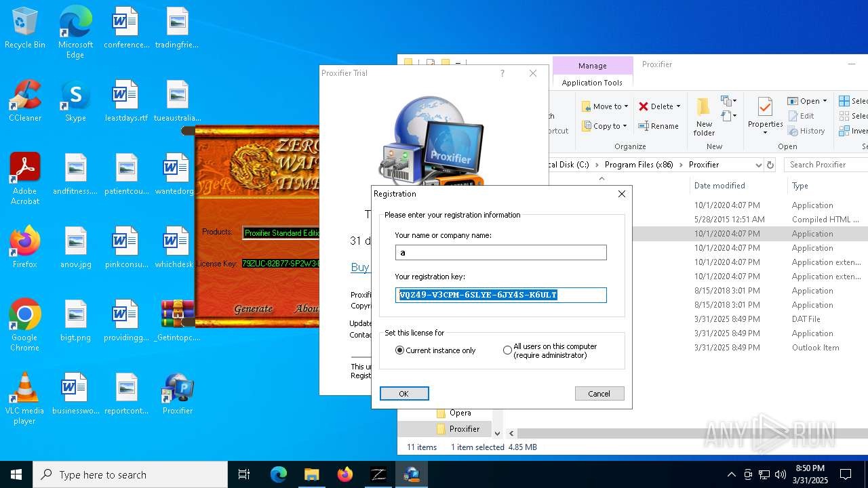The width and height of the screenshot is (868, 488).
Task: Click Generate in the keygen window
Action: point(254,308)
